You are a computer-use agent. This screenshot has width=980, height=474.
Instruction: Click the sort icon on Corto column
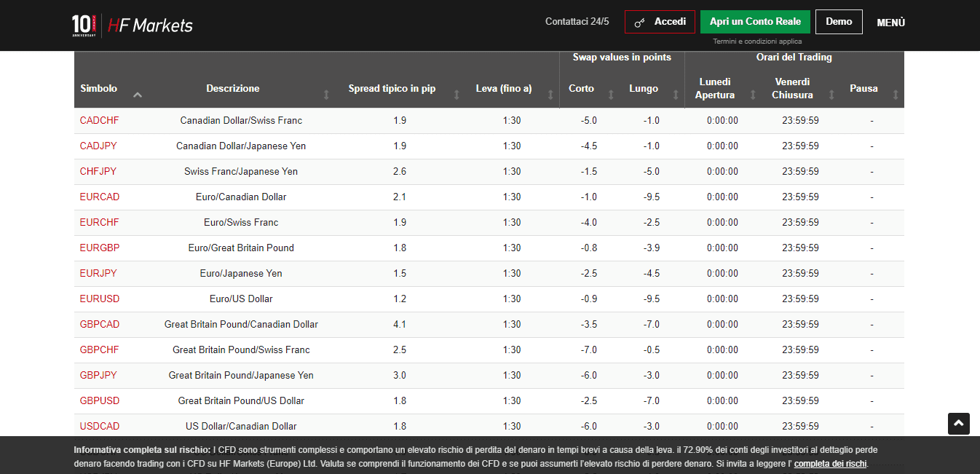[610, 95]
